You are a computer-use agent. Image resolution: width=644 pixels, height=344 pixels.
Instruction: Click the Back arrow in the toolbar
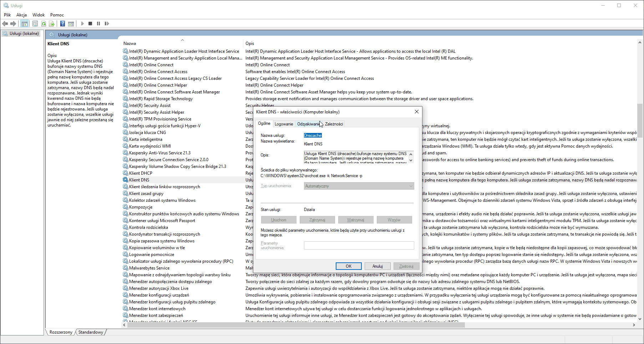point(5,24)
